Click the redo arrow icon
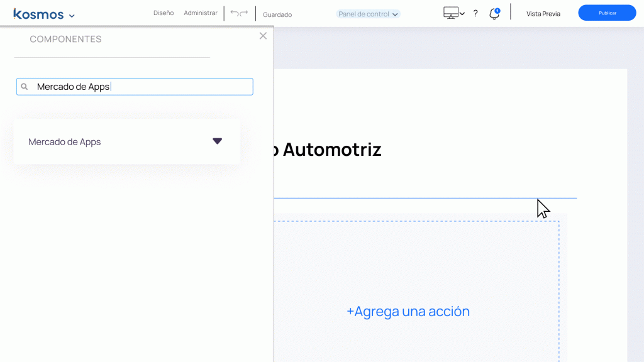Image resolution: width=644 pixels, height=362 pixels. pyautogui.click(x=244, y=13)
